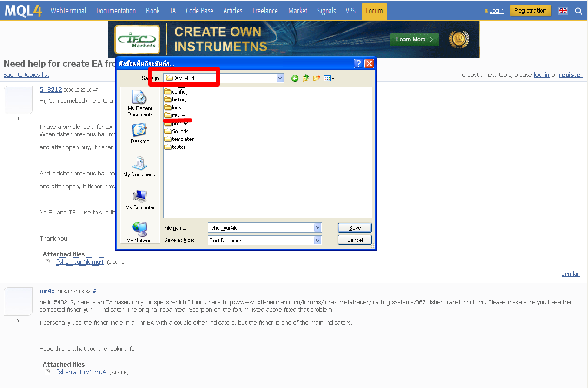This screenshot has width=588, height=388.
Task: Download fisherrautoiv1.mq4 attachment
Action: point(81,372)
